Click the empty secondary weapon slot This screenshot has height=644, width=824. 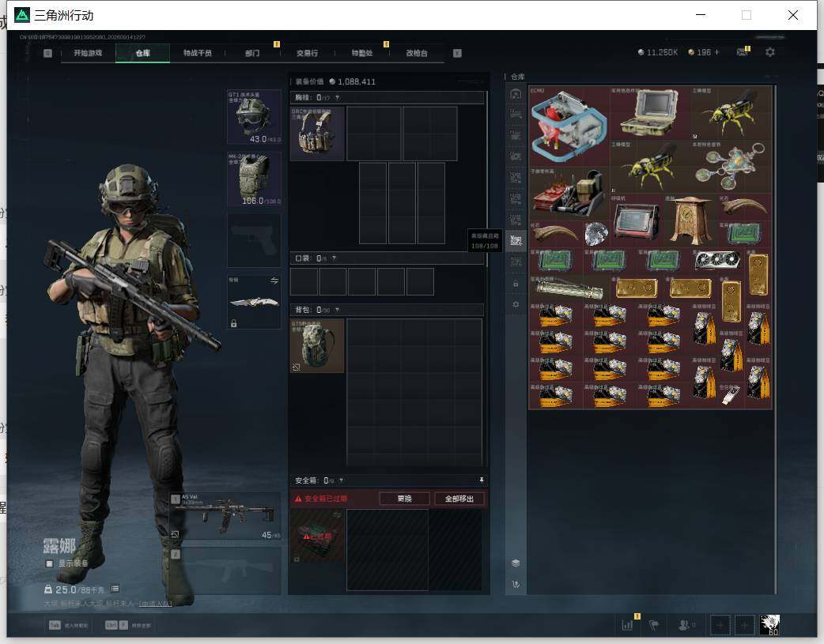(x=225, y=571)
